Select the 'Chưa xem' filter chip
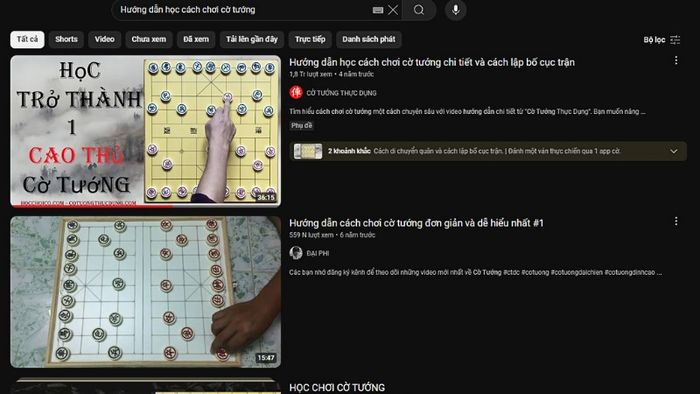This screenshot has height=394, width=700. 149,39
